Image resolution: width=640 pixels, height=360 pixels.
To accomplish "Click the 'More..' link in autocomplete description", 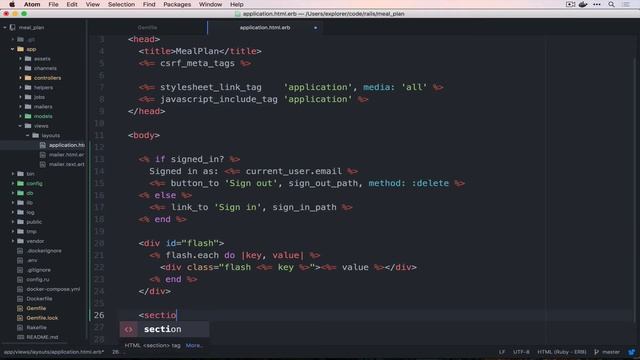I will coord(193,345).
